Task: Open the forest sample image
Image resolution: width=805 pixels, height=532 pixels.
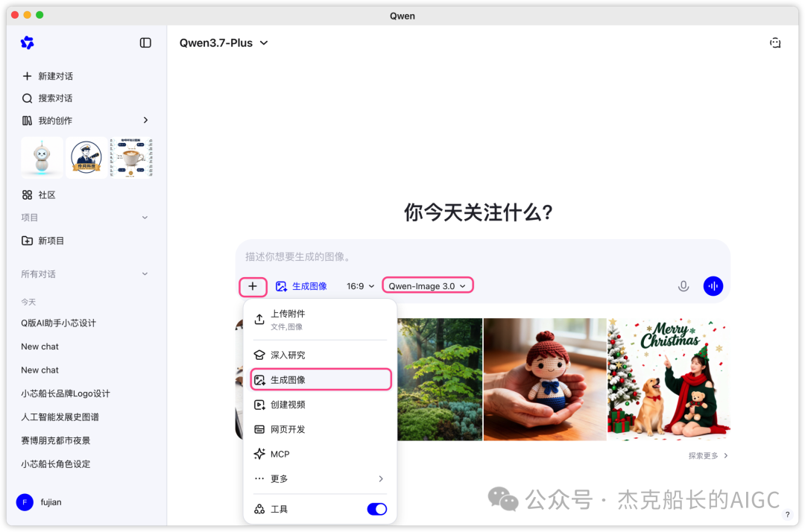Action: tap(440, 379)
